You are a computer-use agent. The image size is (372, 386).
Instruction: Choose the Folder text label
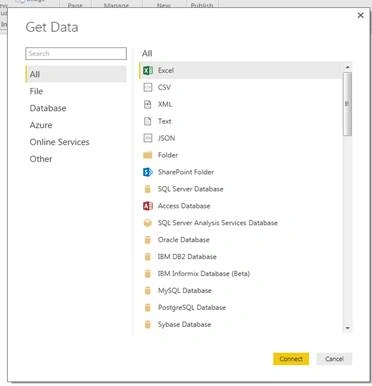(168, 155)
